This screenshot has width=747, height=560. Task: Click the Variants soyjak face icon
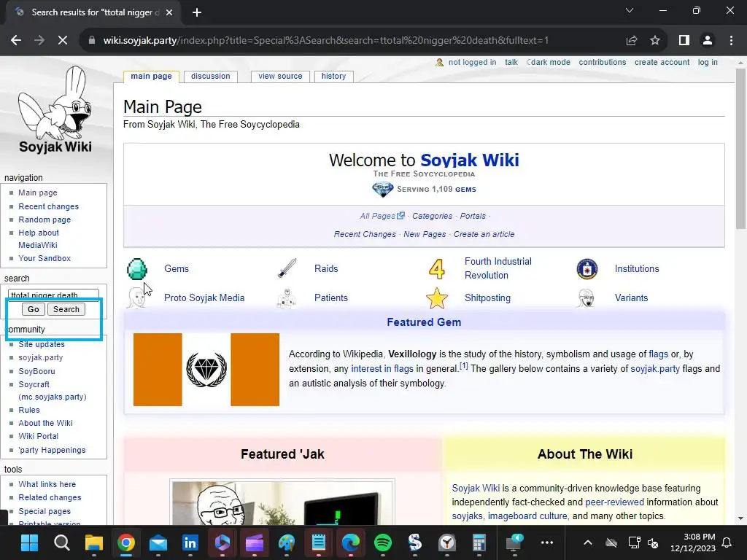(x=586, y=298)
